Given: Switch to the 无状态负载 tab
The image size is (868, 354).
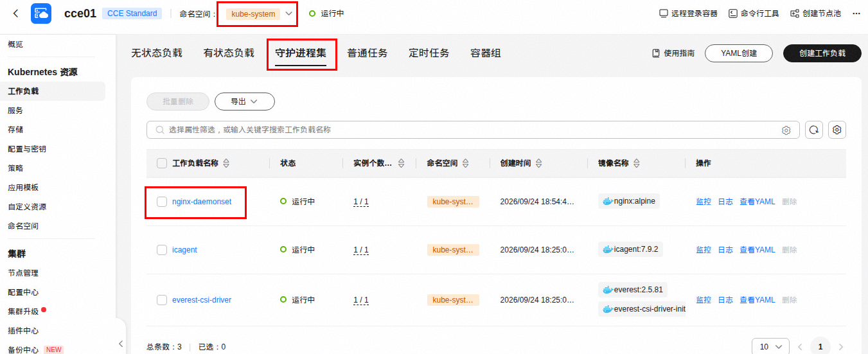Looking at the screenshot, I should (x=157, y=53).
